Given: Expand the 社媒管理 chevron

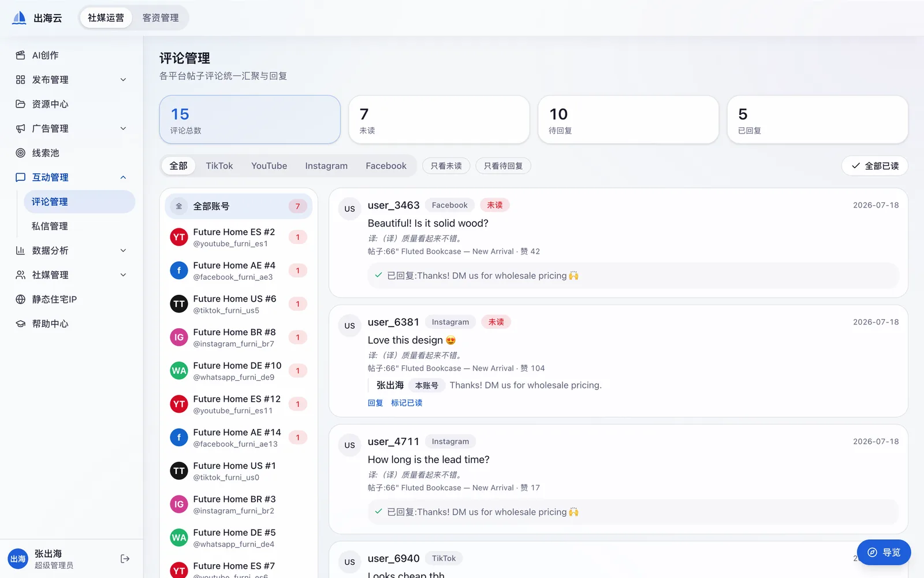Looking at the screenshot, I should point(123,275).
